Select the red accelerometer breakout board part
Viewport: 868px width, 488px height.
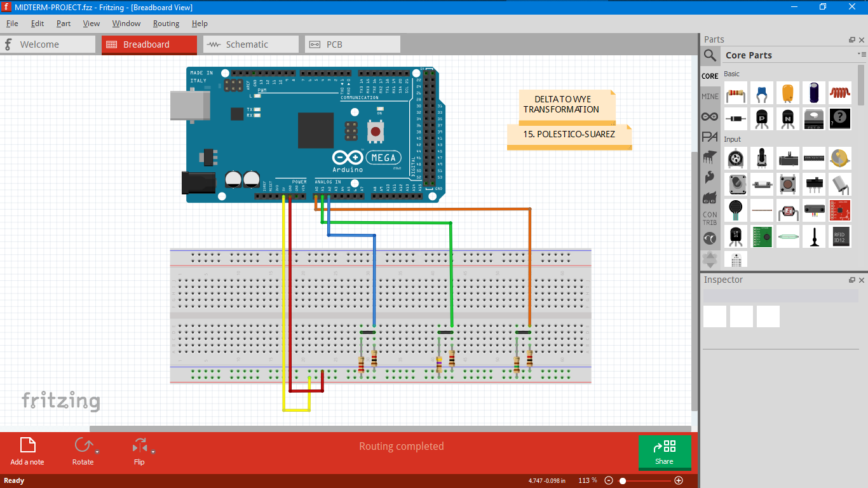pos(840,210)
